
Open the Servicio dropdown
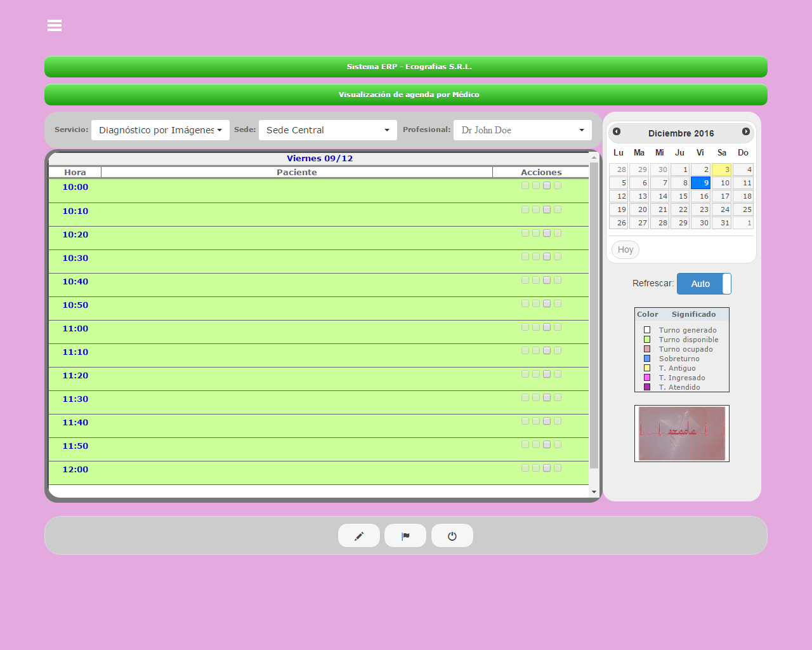pos(160,130)
